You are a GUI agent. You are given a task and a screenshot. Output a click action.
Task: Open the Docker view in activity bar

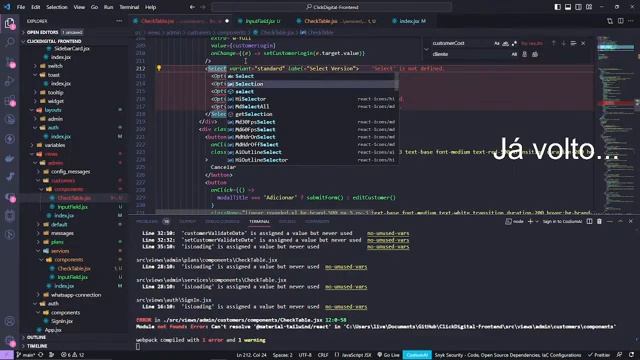tap(9, 158)
